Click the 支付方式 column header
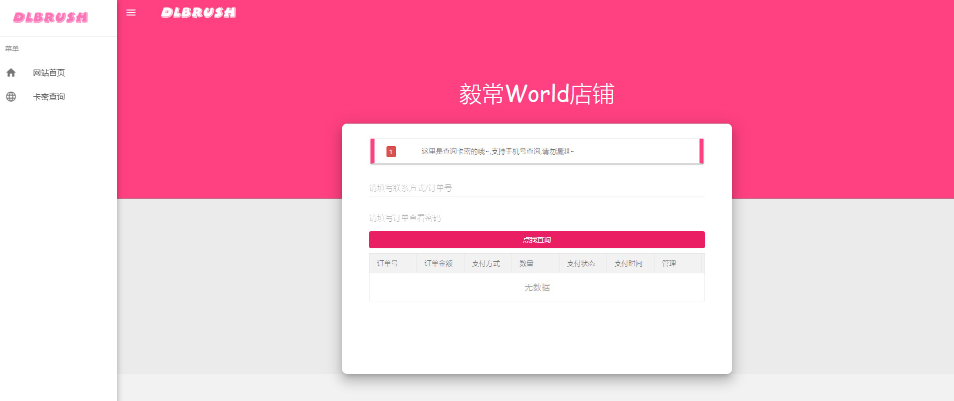This screenshot has width=954, height=401. tap(486, 264)
